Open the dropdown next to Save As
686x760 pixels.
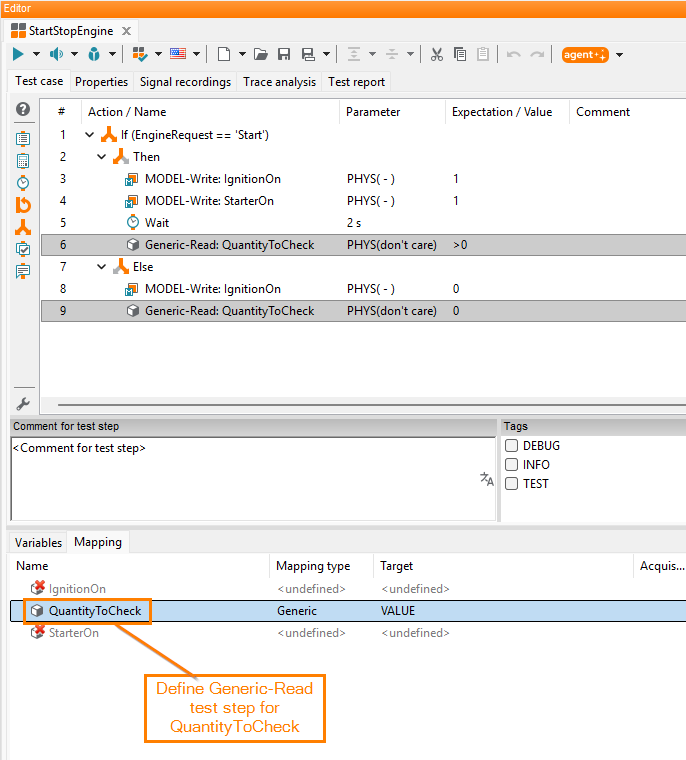click(x=326, y=54)
